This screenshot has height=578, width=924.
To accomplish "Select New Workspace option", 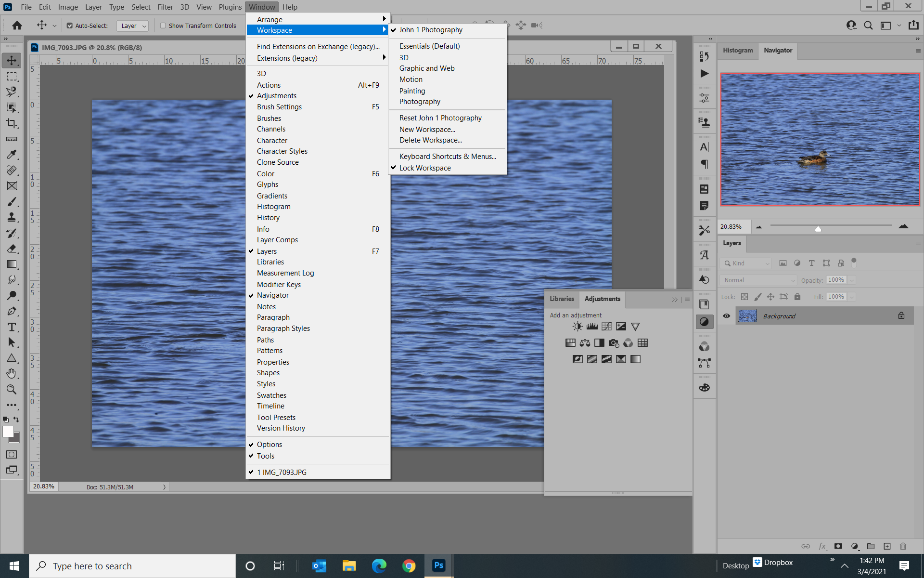I will tap(427, 129).
